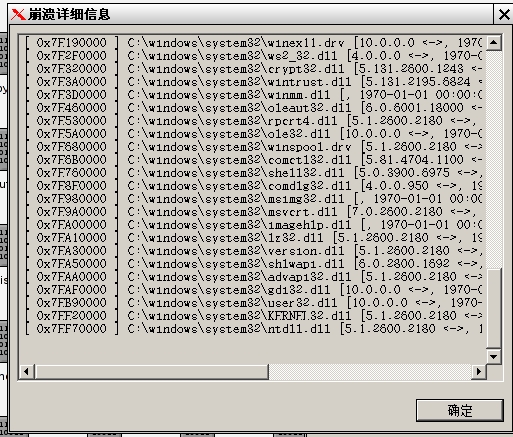Click address 0x7FA30000
The width and height of the screenshot is (513, 437).
click(71, 251)
